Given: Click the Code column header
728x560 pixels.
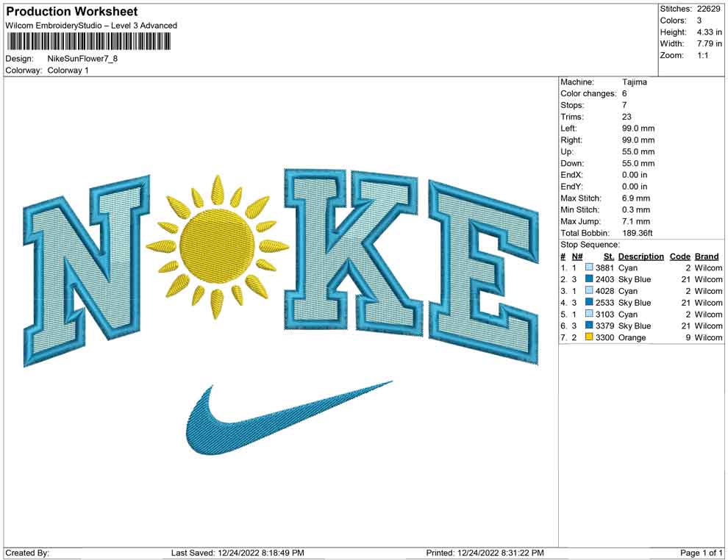Looking at the screenshot, I should [679, 256].
